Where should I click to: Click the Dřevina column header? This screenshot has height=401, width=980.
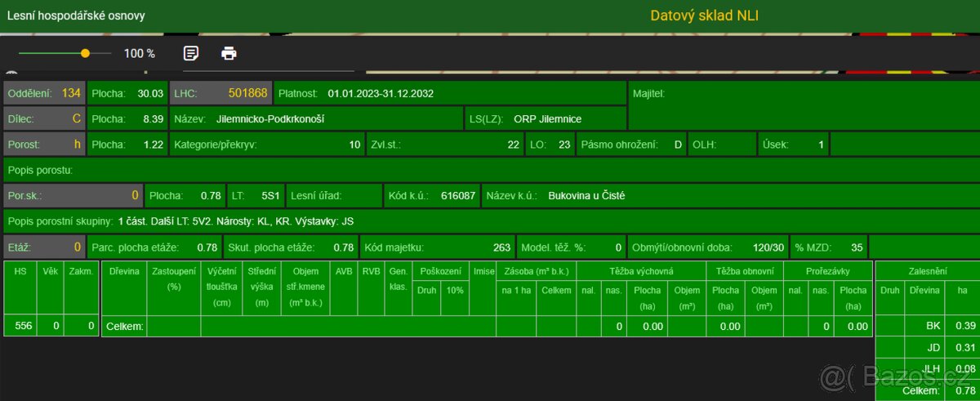point(123,270)
